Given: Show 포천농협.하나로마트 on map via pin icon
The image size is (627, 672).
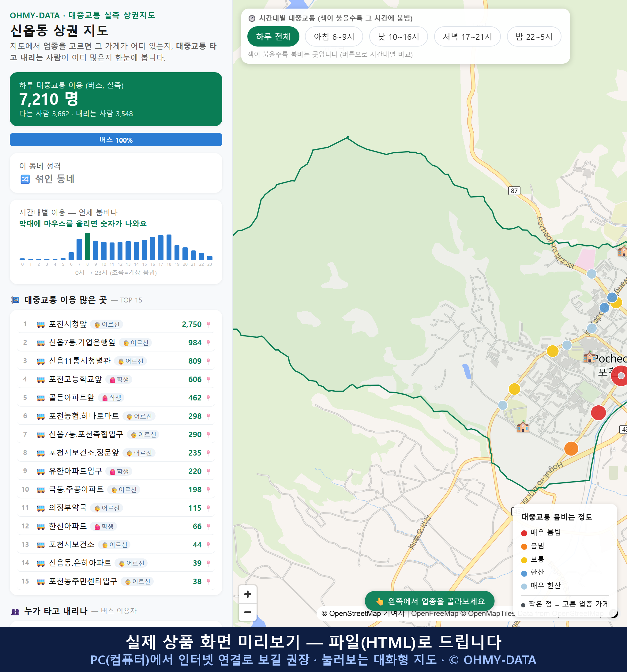Looking at the screenshot, I should 208,416.
